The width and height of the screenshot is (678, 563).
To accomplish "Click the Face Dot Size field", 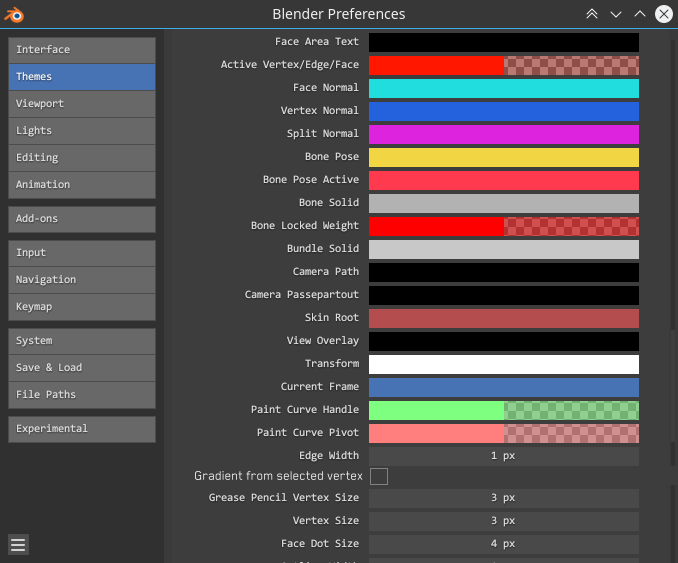I will 504,544.
